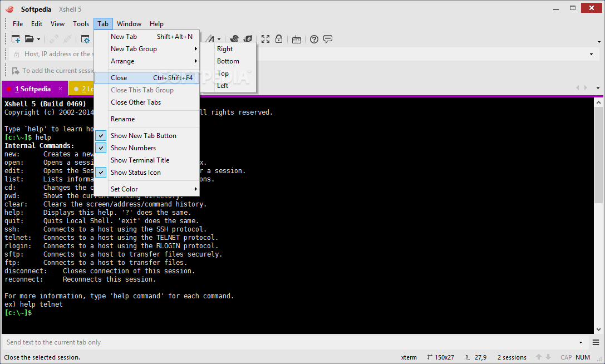Click the terminal scrollbar down arrow

(598, 329)
